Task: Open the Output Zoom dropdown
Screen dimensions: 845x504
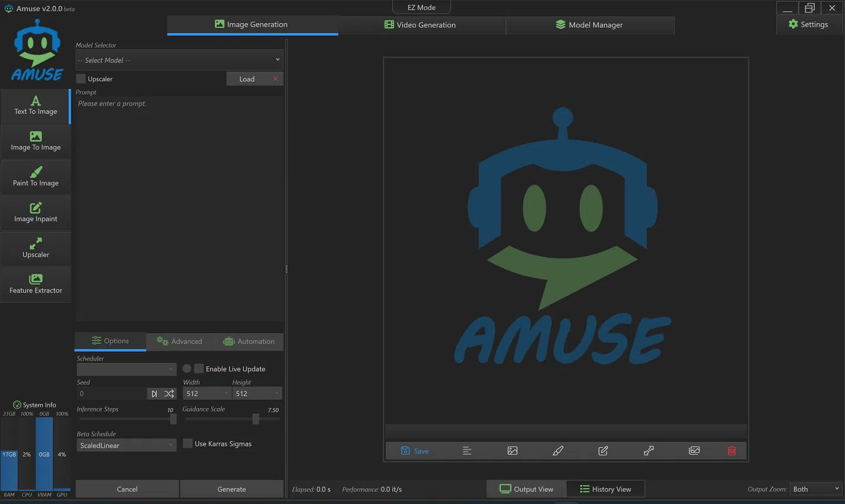Action: tap(817, 489)
